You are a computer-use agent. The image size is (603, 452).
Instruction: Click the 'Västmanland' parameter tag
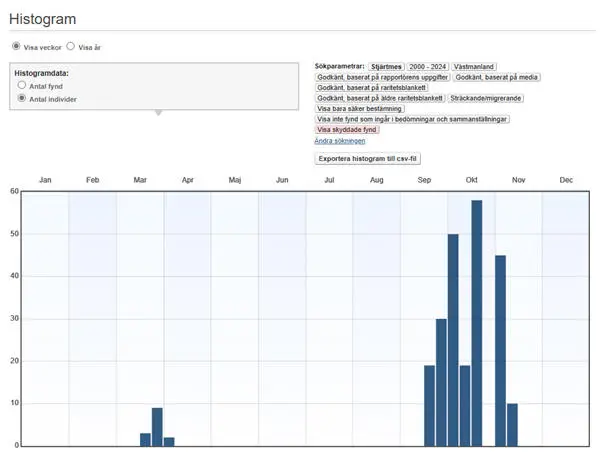pos(474,67)
